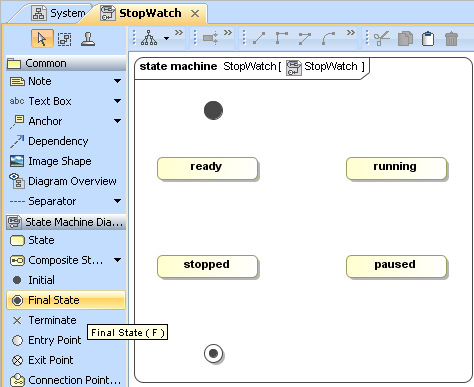Screen dimensions: 474x387
Task: Switch to the System tab
Action: click(x=59, y=13)
